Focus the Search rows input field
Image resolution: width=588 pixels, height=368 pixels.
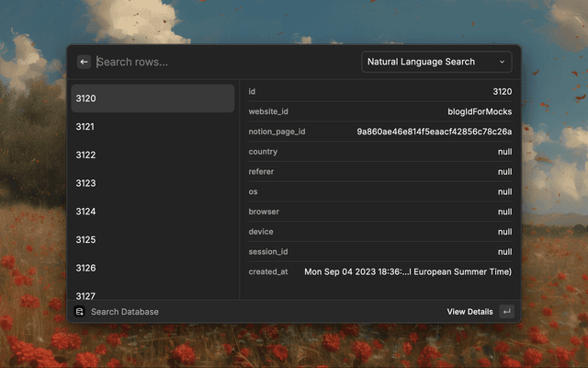tap(220, 62)
